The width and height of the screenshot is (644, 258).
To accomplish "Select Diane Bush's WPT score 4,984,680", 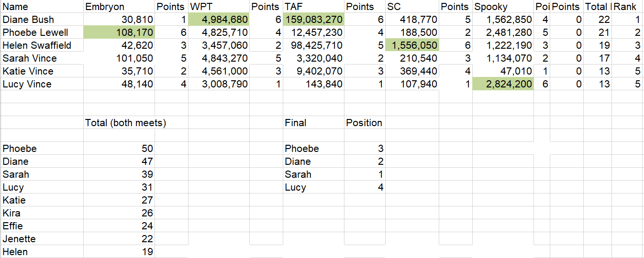I will coord(219,20).
